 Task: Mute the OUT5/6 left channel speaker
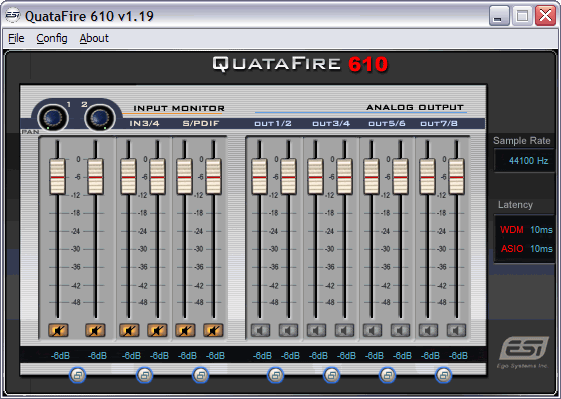372,330
